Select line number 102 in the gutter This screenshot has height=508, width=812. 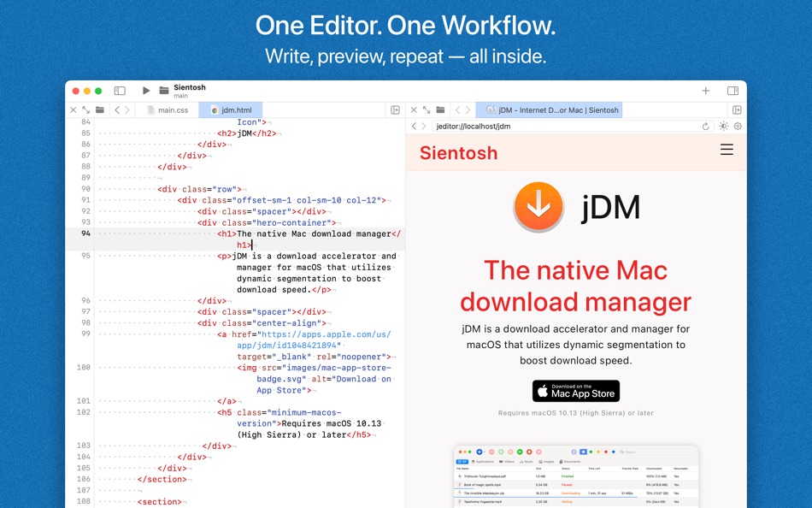(x=84, y=412)
